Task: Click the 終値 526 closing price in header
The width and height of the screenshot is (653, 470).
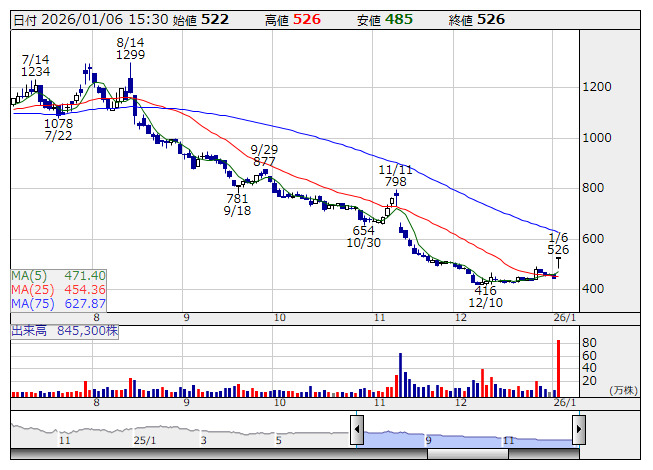Action: click(x=477, y=20)
